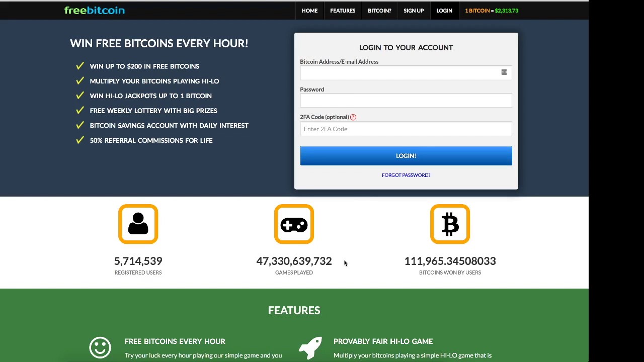Click the autofill icon in the address field

click(x=504, y=72)
